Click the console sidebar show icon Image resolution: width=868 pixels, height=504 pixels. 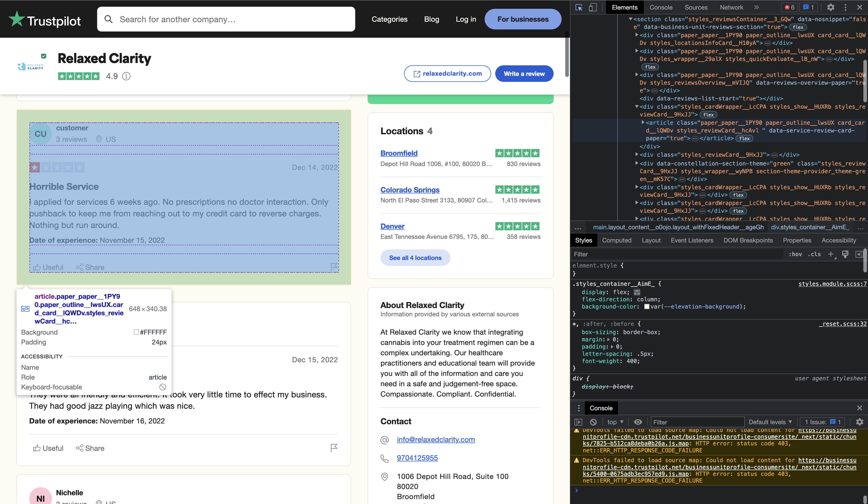click(x=578, y=422)
